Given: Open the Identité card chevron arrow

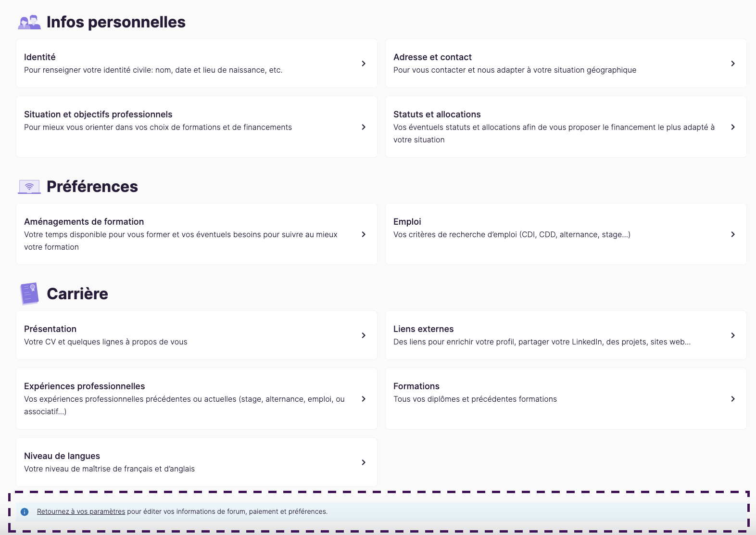Looking at the screenshot, I should 364,64.
